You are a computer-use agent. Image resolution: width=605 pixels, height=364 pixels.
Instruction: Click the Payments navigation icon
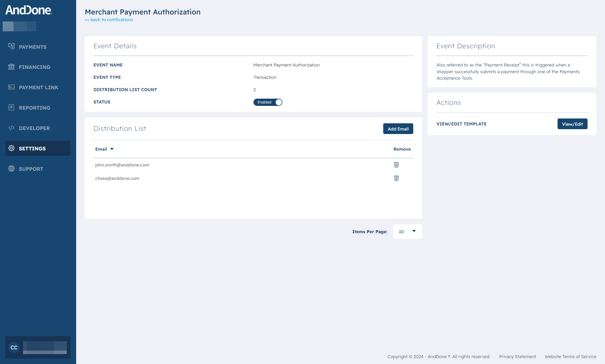[x=12, y=47]
